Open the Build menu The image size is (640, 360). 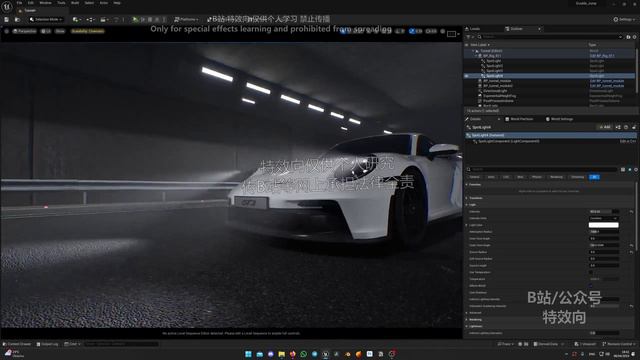point(75,3)
